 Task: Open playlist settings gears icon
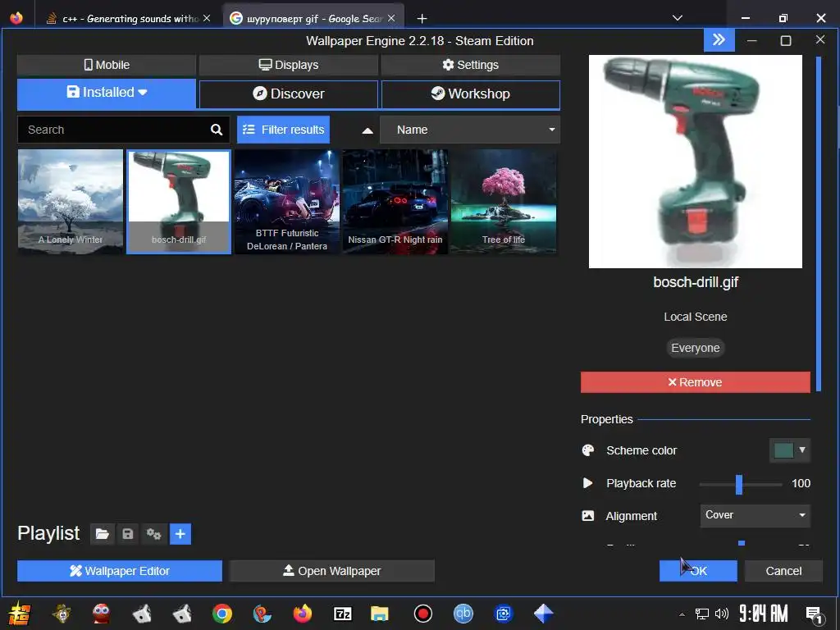pos(153,534)
